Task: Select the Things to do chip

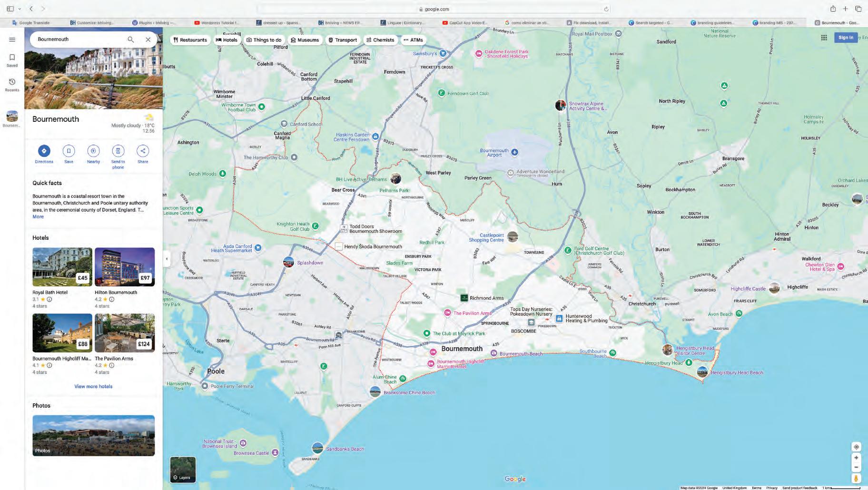Action: coord(264,40)
